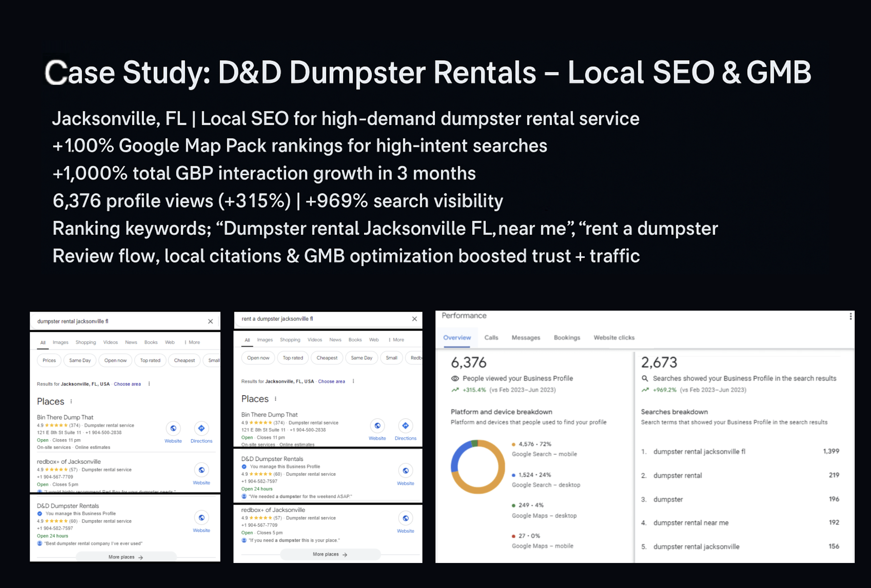Toggle the Prices filter chip
The width and height of the screenshot is (871, 588).
coord(49,360)
